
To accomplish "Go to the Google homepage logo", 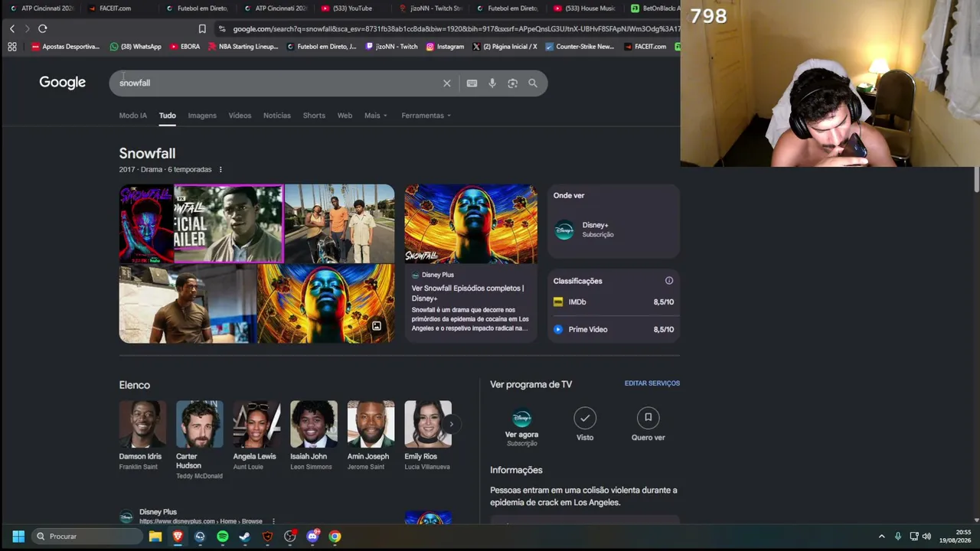I will tap(63, 83).
